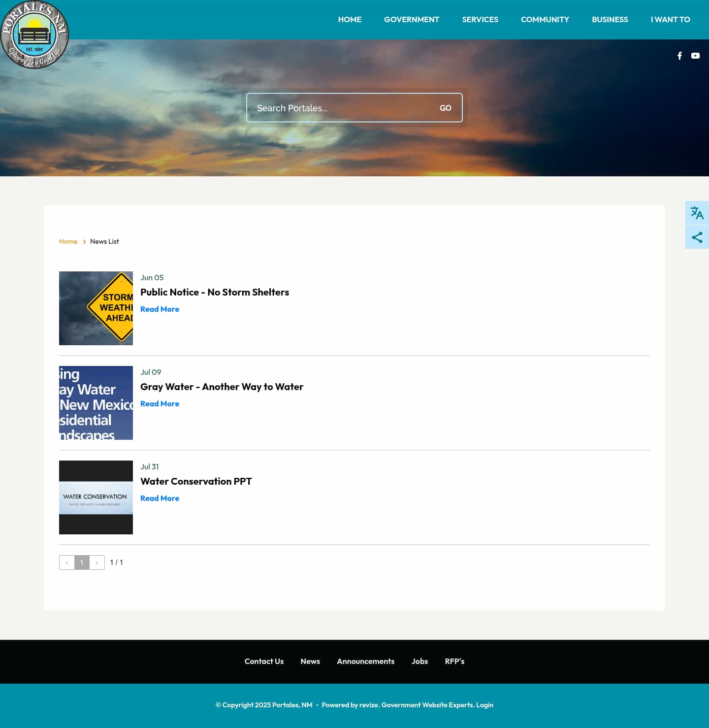Expand the COMMUNITY dropdown

[545, 20]
